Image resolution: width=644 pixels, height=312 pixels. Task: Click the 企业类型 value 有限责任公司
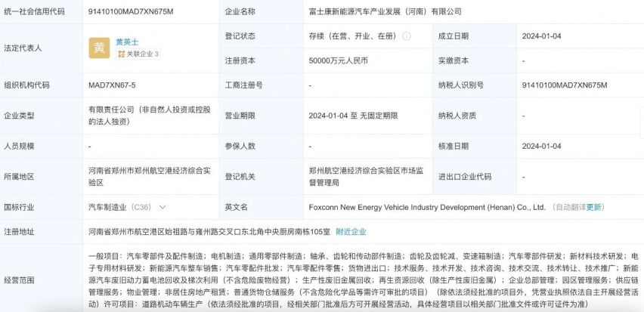150,116
